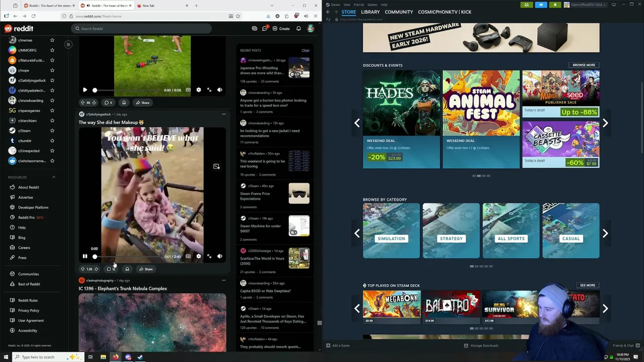Pause the makeup video
This screenshot has height=362, width=644.
coord(85,256)
